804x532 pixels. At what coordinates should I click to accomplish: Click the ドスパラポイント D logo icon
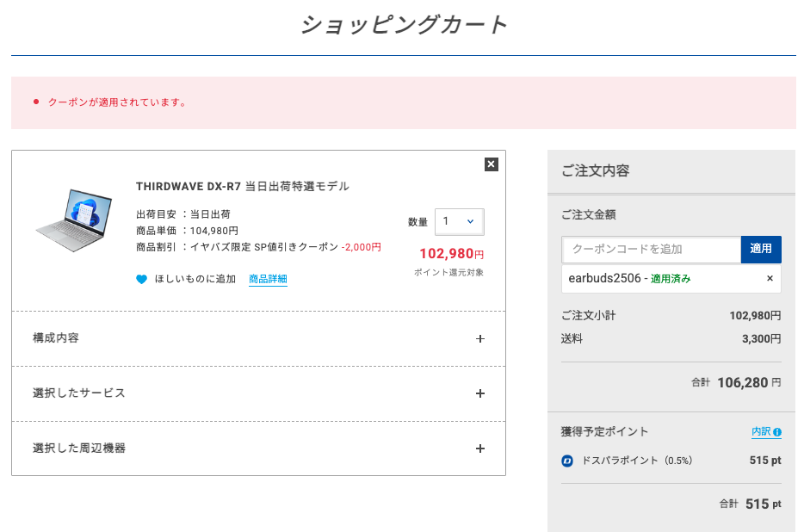[x=567, y=461]
